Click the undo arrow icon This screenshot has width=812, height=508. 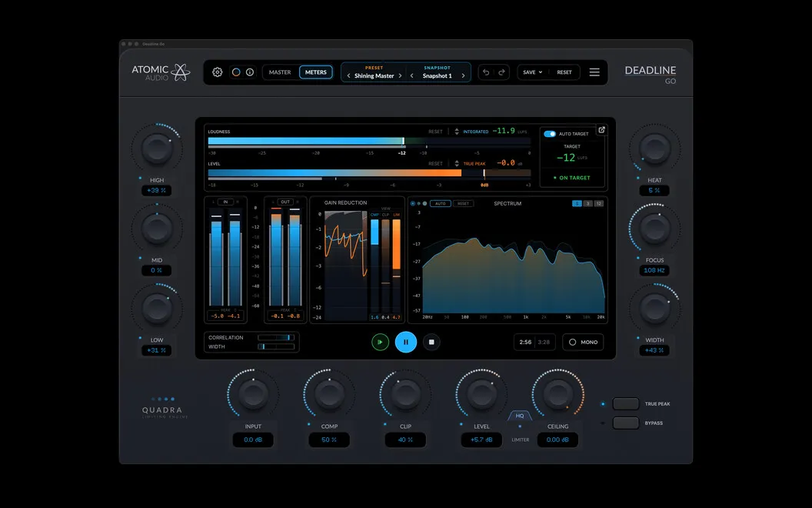(486, 72)
